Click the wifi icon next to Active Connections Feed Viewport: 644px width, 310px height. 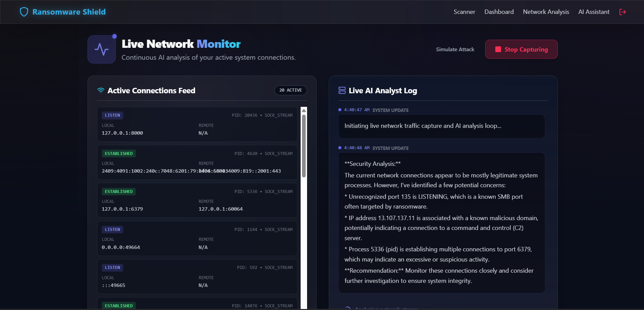(101, 90)
